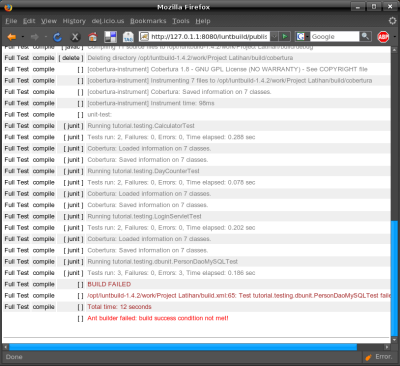Open the Error indicator in status bar
Viewport: 400px width, 366px height.
click(379, 357)
